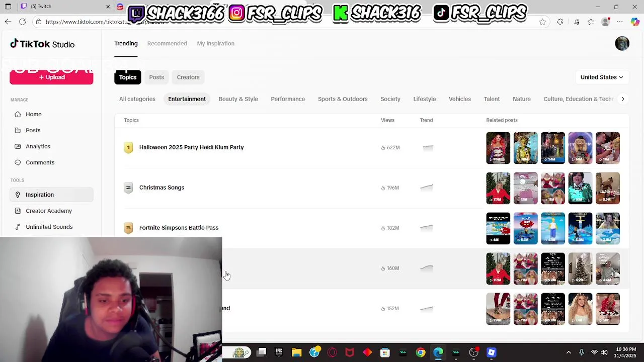644x362 pixels.
Task: Select the Society category
Action: coord(390,99)
